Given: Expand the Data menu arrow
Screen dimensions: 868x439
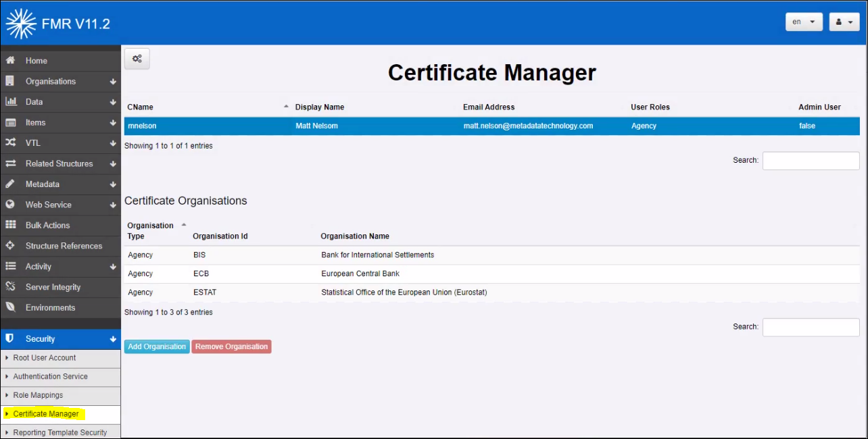Looking at the screenshot, I should [113, 102].
